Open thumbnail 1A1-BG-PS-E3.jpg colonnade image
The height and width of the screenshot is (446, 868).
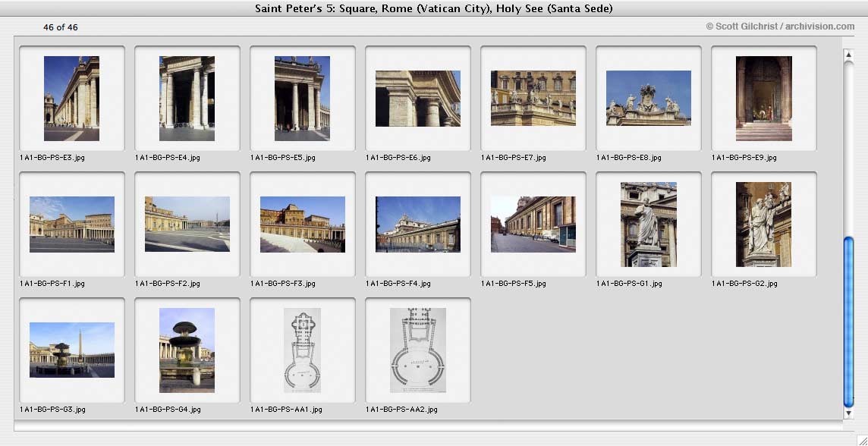point(72,99)
